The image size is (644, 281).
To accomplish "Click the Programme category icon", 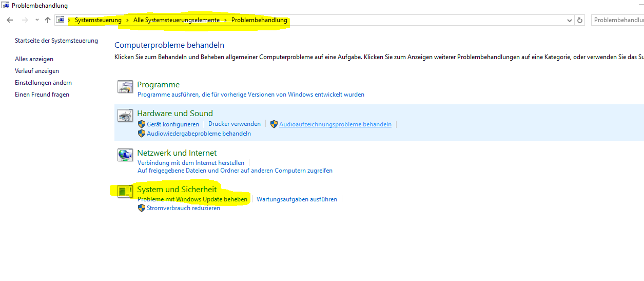I will coord(125,87).
